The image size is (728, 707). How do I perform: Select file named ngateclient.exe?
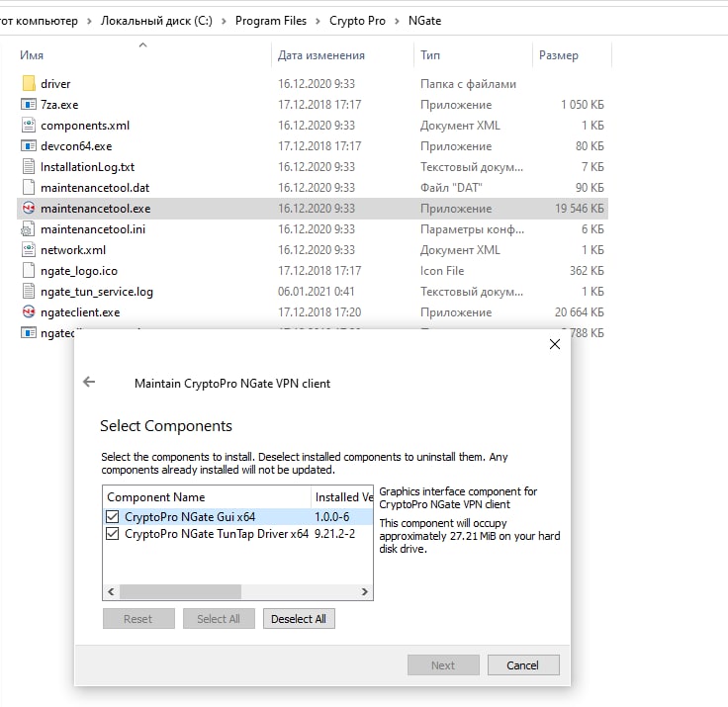pos(80,312)
